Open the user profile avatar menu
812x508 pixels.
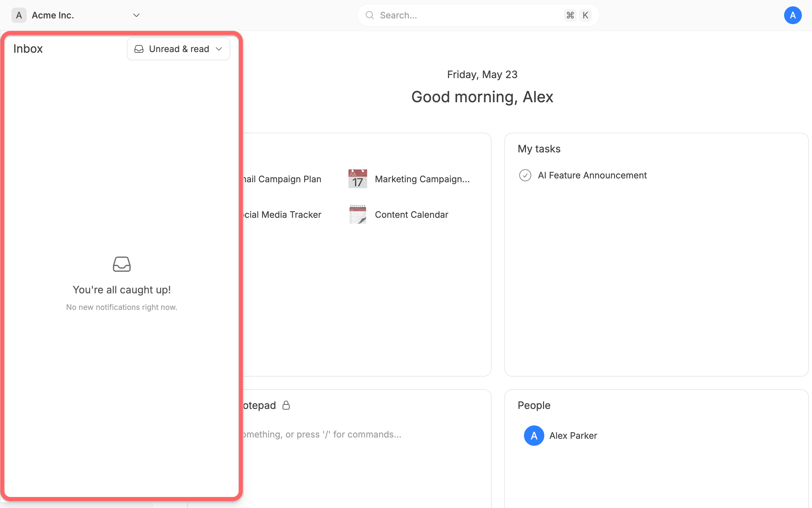(793, 16)
